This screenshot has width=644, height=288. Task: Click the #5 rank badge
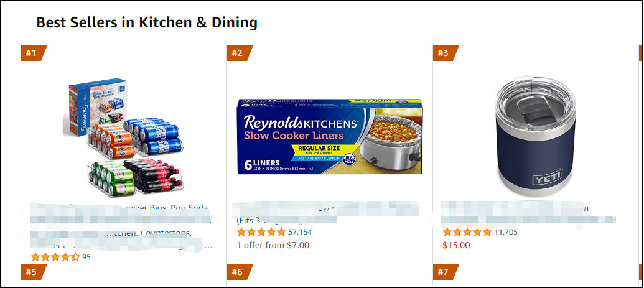click(x=32, y=272)
